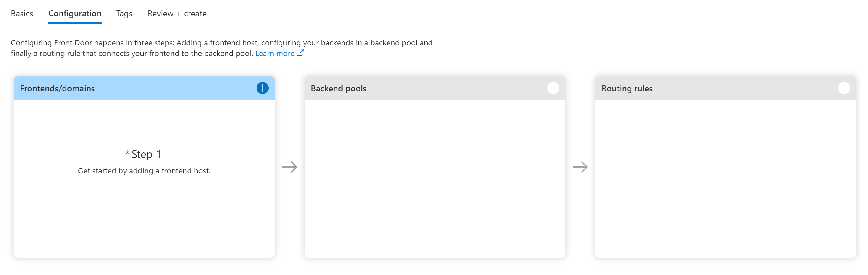The height and width of the screenshot is (275, 868).
Task: Click arrow between Backend pools and Routing rules
Action: click(580, 167)
